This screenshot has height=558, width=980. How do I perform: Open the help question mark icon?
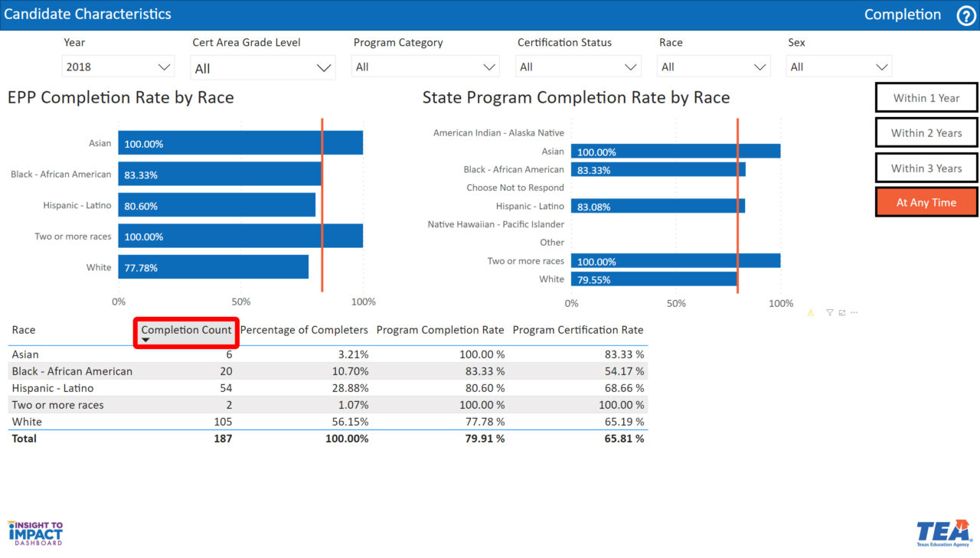click(966, 15)
